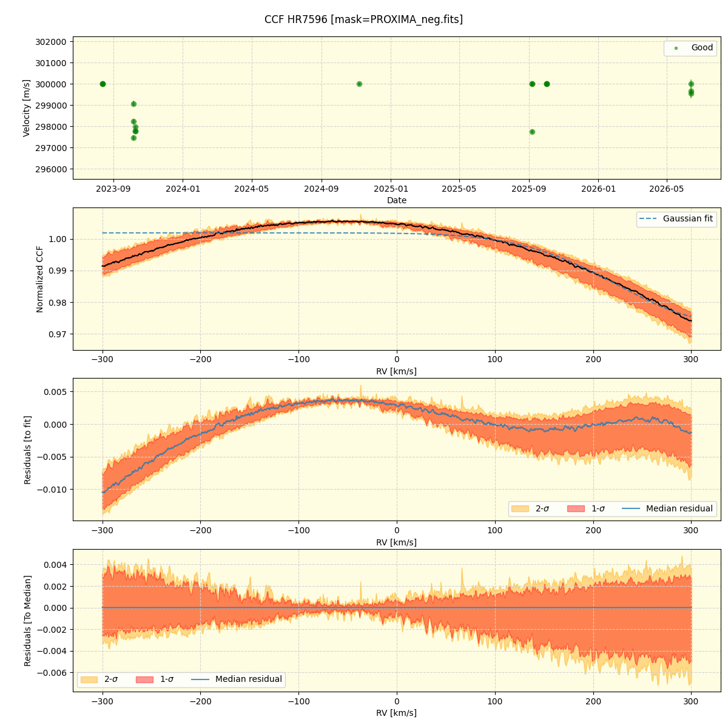Click the green marker beside 'Good' in the legend

[x=676, y=48]
